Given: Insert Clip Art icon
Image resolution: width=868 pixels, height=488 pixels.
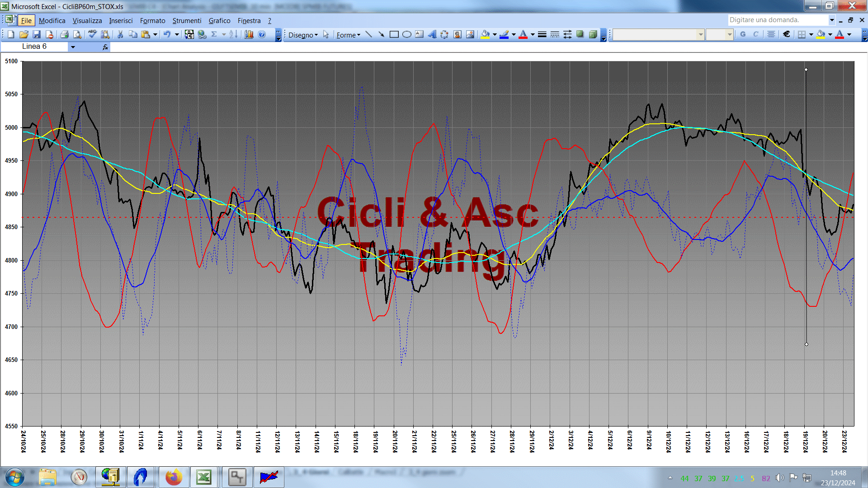Looking at the screenshot, I should click(458, 34).
